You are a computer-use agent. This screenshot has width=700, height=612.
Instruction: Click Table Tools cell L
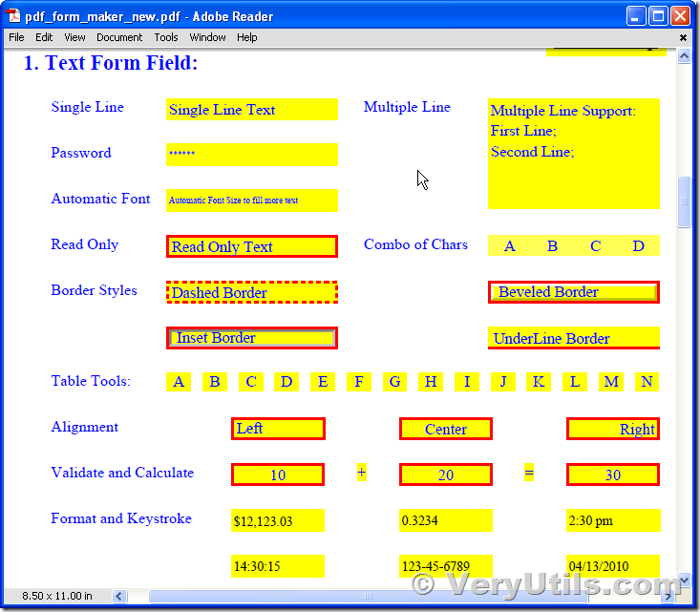click(575, 382)
